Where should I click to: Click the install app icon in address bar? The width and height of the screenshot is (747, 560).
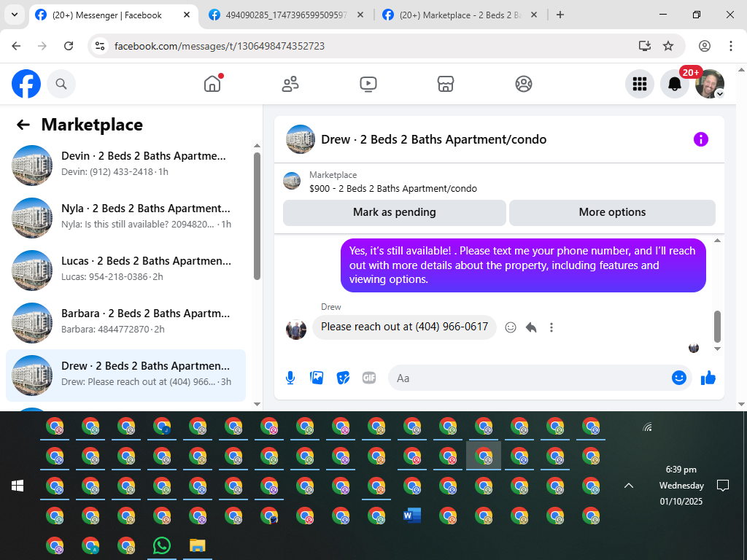(x=645, y=46)
